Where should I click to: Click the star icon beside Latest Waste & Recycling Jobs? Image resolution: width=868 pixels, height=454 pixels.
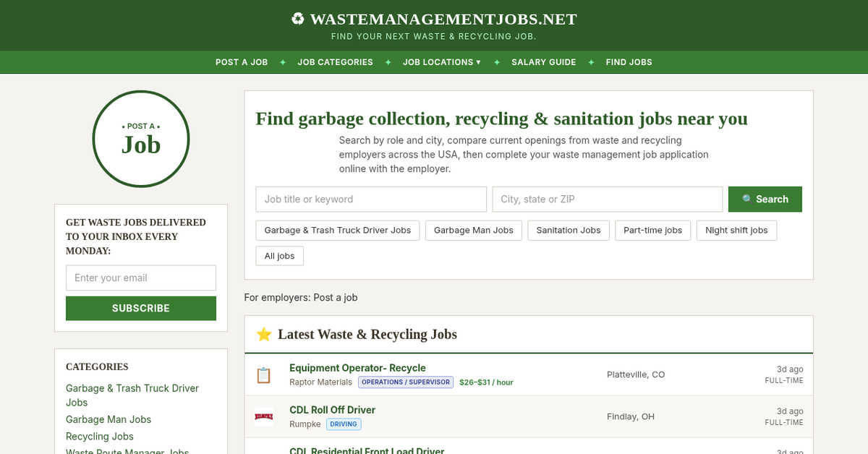pos(264,334)
